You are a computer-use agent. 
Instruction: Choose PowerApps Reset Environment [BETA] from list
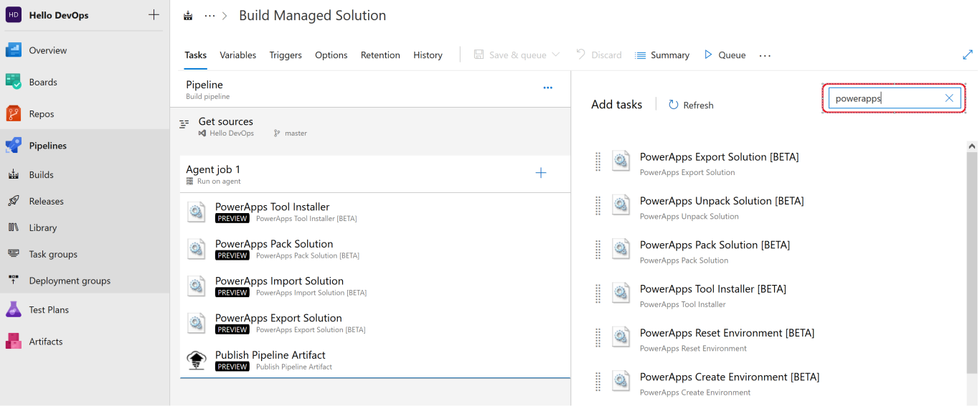tap(727, 333)
